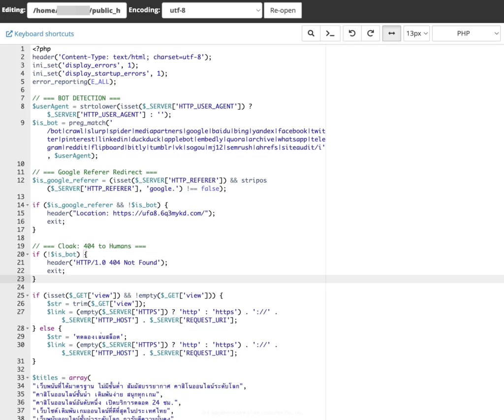Click the Thai title string on line 36

[107, 403]
